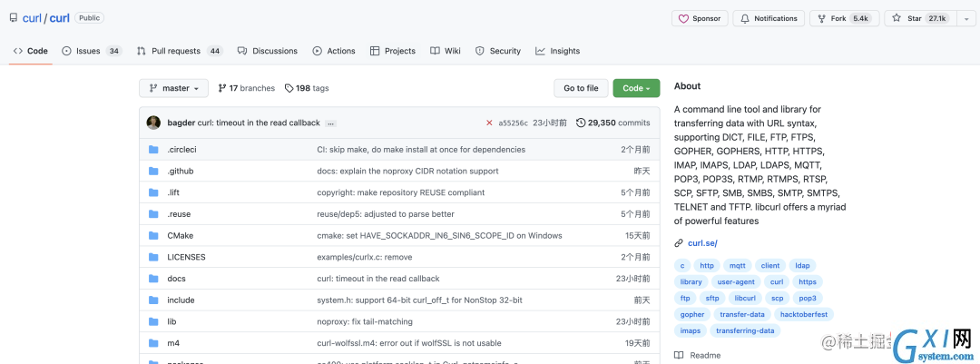Viewport: 980px width, 364px height.
Task: Open the Actions tab
Action: point(334,51)
